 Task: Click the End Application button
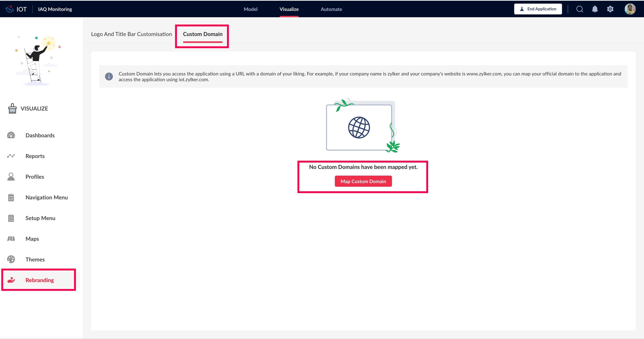click(x=538, y=9)
